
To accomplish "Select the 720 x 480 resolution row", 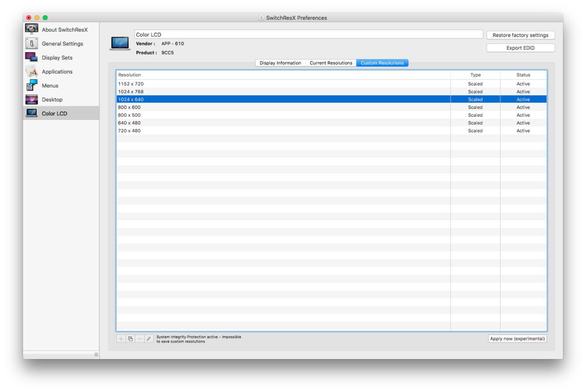I will click(x=331, y=131).
